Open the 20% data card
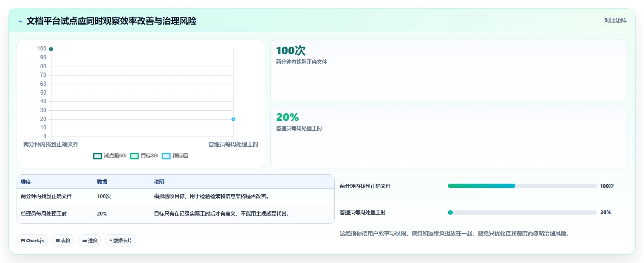The image size is (644, 263). (449, 137)
